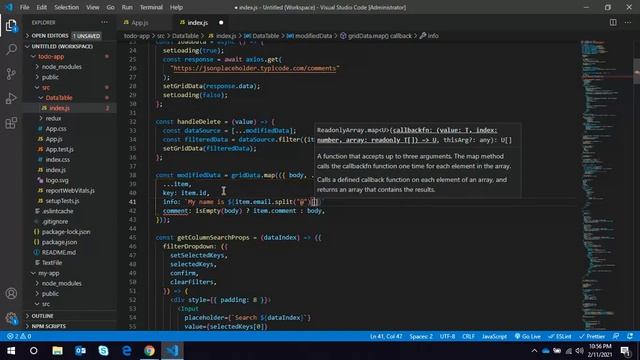
Task: Open Google Chrome from the taskbar
Action: pyautogui.click(x=149, y=351)
